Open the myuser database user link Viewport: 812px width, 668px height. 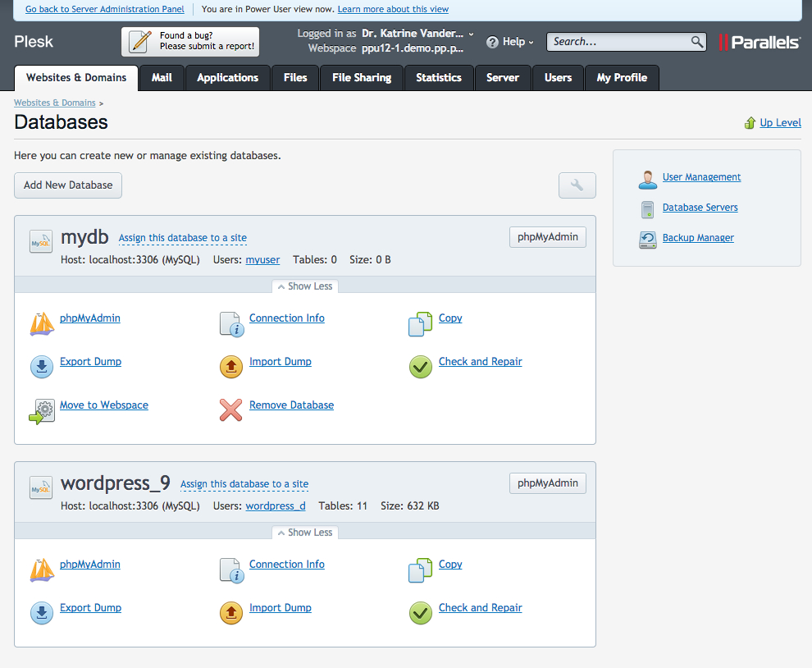[x=262, y=259]
